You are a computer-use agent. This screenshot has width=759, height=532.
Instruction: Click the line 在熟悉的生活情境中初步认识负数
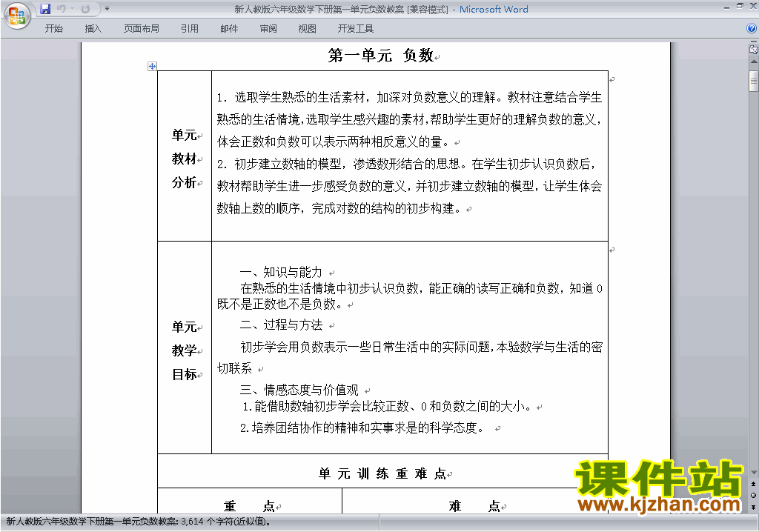point(421,288)
